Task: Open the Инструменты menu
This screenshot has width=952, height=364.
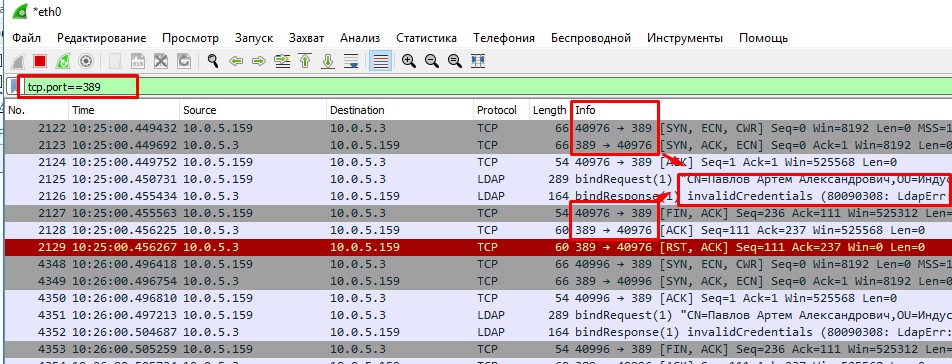Action: pyautogui.click(x=685, y=38)
